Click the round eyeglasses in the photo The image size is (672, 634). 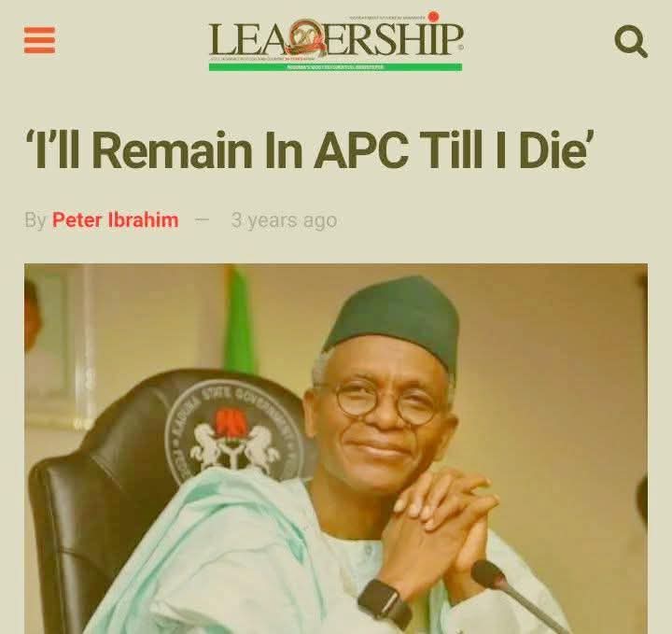pos(385,402)
